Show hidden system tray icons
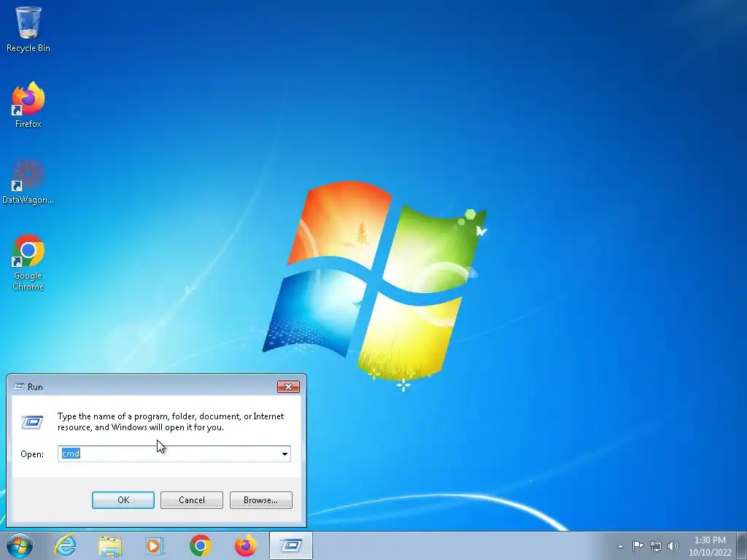 pyautogui.click(x=620, y=546)
